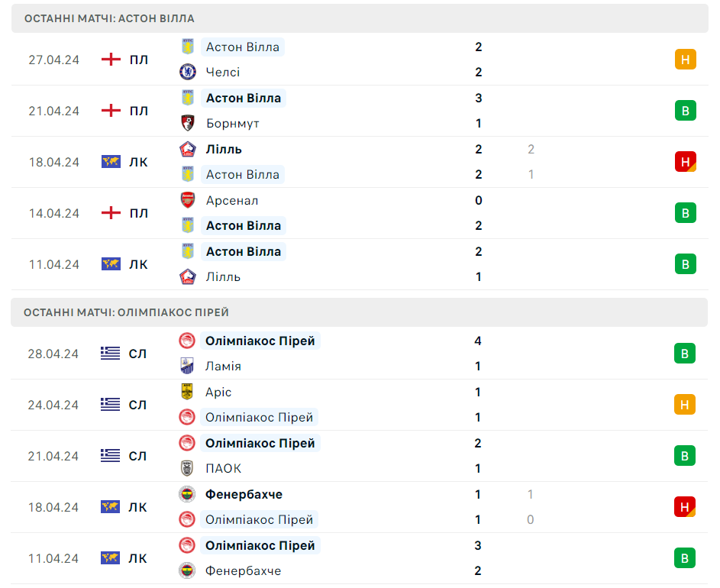Open the ПАОК team link
This screenshot has height=588, width=720.
[x=223, y=468]
